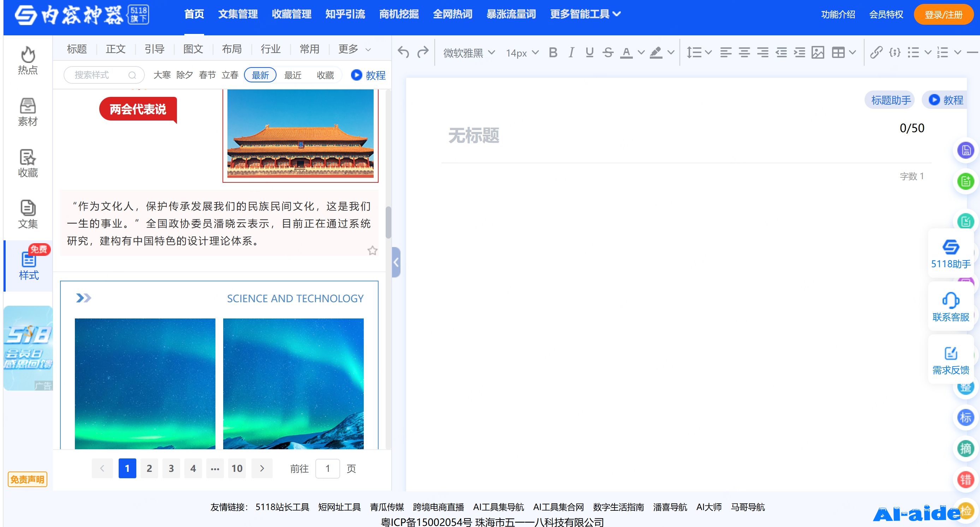The width and height of the screenshot is (980, 527).
Task: Filter styles by 春节 tag
Action: pyautogui.click(x=207, y=75)
